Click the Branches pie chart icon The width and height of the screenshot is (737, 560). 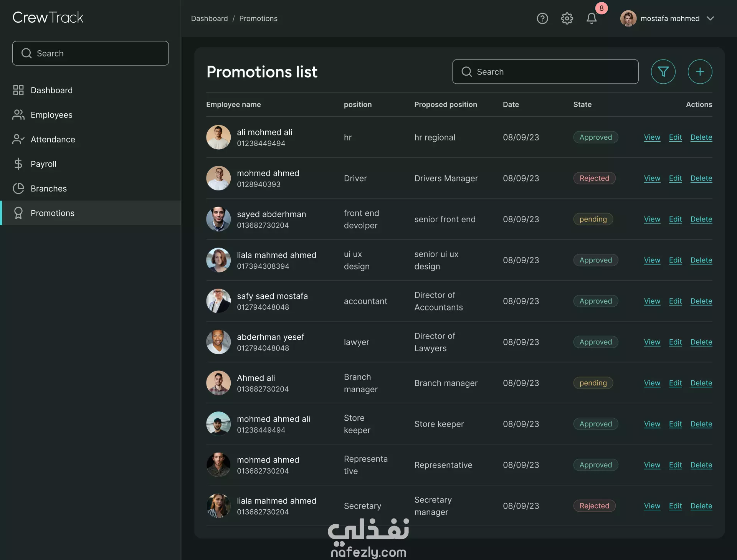point(18,188)
